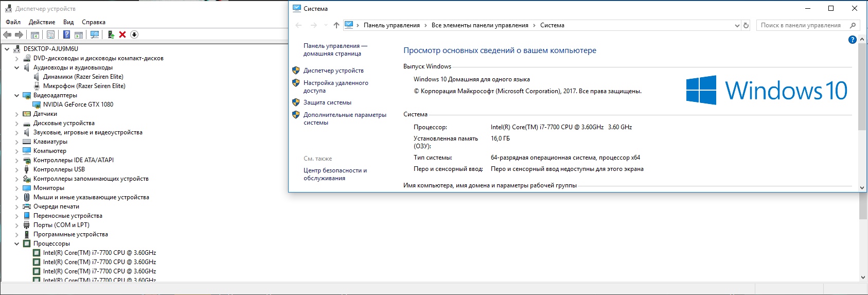Click NVIDIA GeForce GTX 1080 device icon
The width and height of the screenshot is (868, 295).
coord(37,105)
